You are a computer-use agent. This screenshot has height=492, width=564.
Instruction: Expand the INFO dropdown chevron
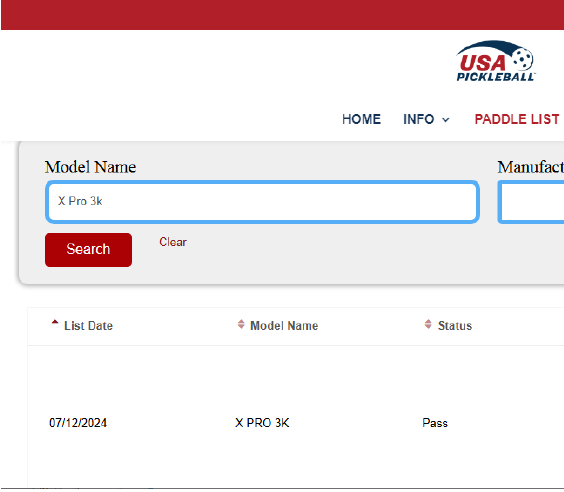point(446,120)
